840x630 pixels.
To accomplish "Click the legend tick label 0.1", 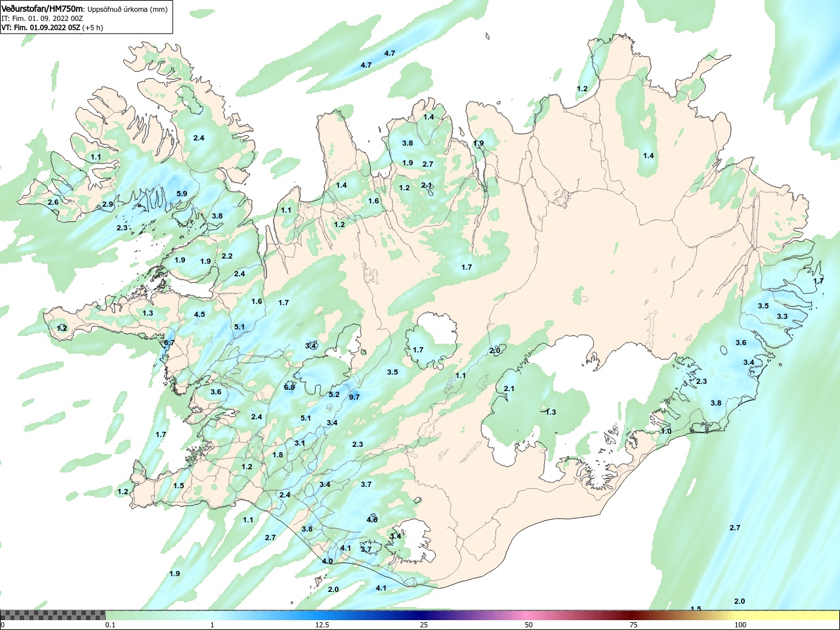I will pos(110,625).
